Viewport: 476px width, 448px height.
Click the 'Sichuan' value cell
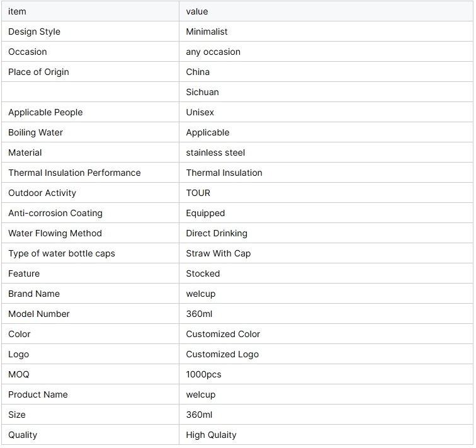326,92
